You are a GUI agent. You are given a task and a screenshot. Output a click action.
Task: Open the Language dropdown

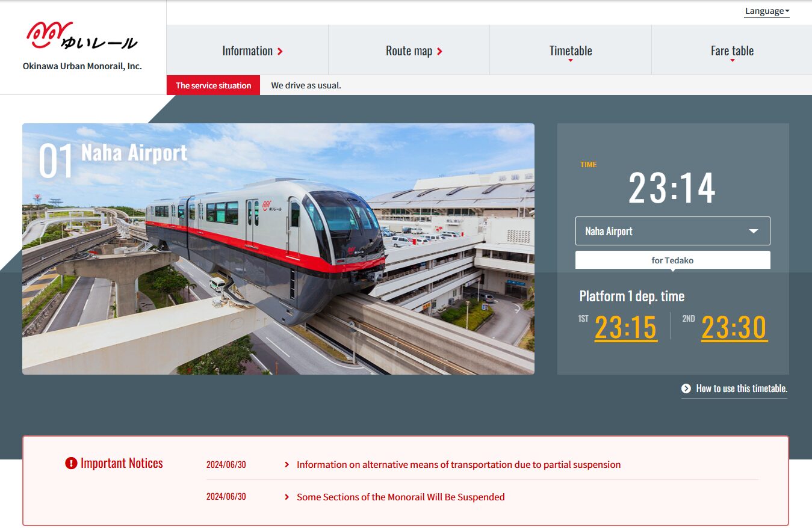[766, 11]
